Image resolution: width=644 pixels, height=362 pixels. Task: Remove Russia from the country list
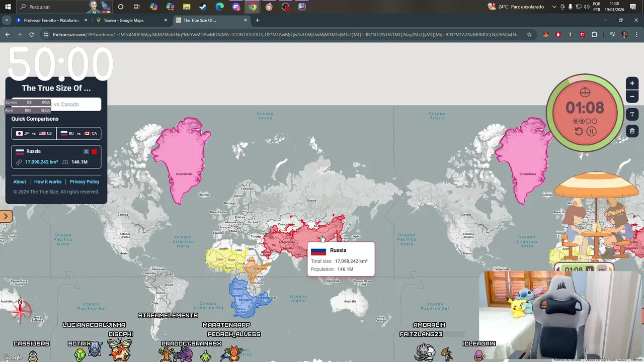pyautogui.click(x=86, y=151)
